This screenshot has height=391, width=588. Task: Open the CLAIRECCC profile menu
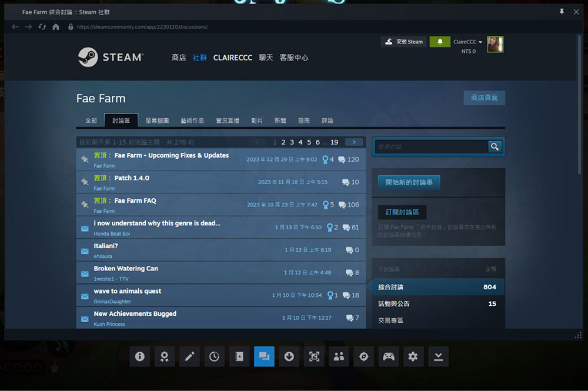click(x=232, y=58)
